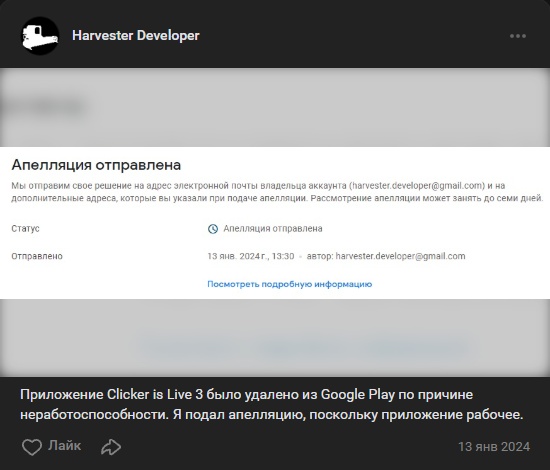The width and height of the screenshot is (550, 470).
Task: Click the Лайк label
Action: click(x=65, y=446)
